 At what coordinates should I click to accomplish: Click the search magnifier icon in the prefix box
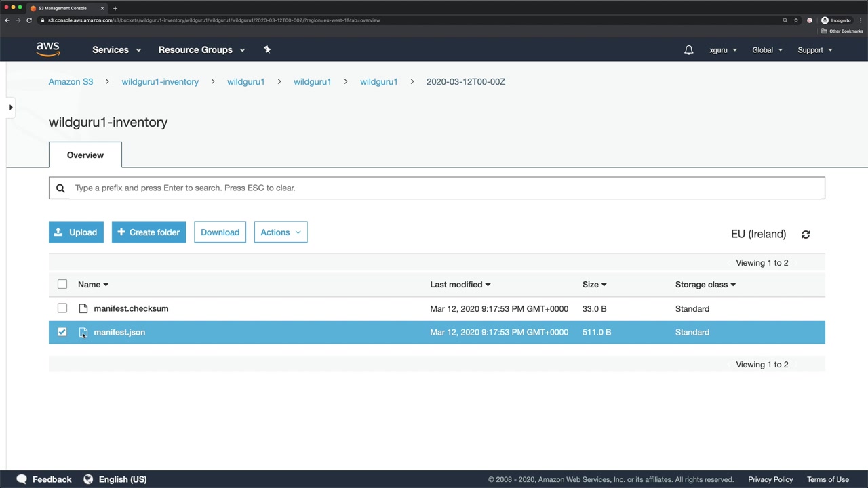60,188
